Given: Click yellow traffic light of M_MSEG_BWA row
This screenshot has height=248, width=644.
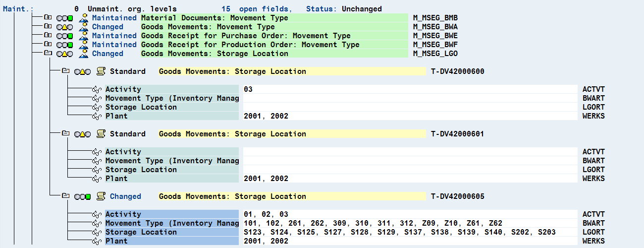Looking at the screenshot, I should click(65, 27).
